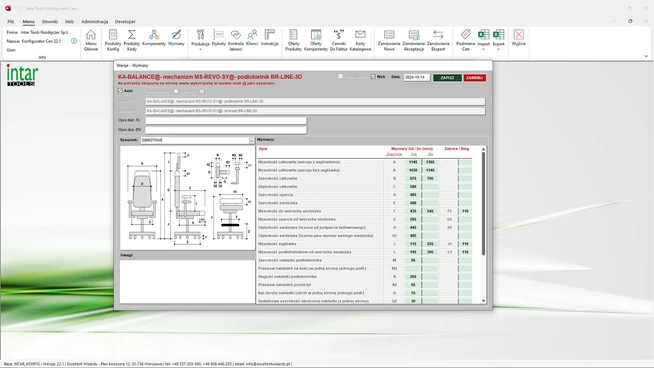Open the Plik menu
654x368 pixels.
point(11,22)
